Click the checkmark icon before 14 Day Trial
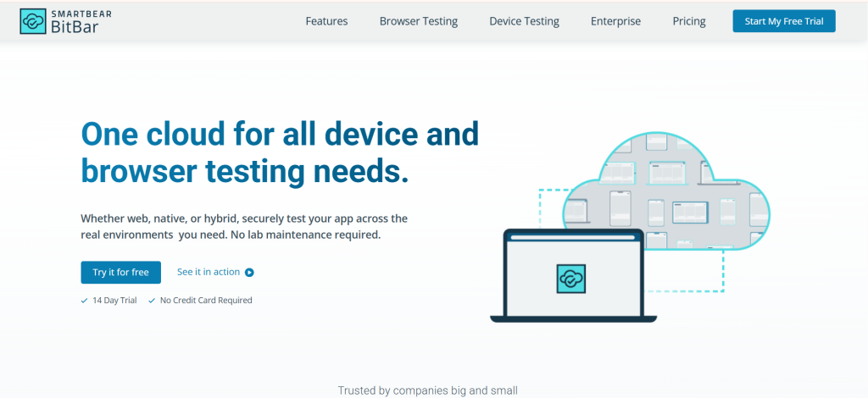The image size is (868, 398). click(x=84, y=301)
